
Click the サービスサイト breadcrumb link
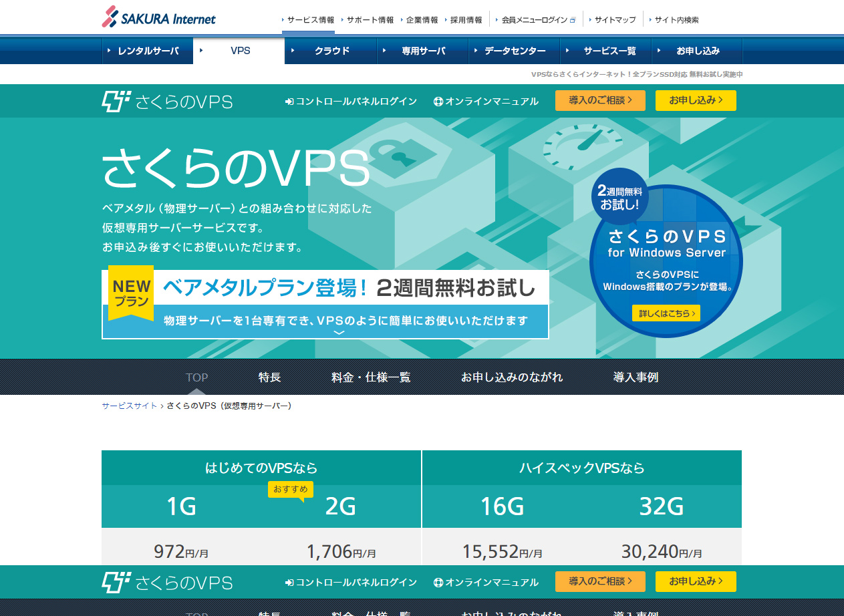pyautogui.click(x=130, y=406)
